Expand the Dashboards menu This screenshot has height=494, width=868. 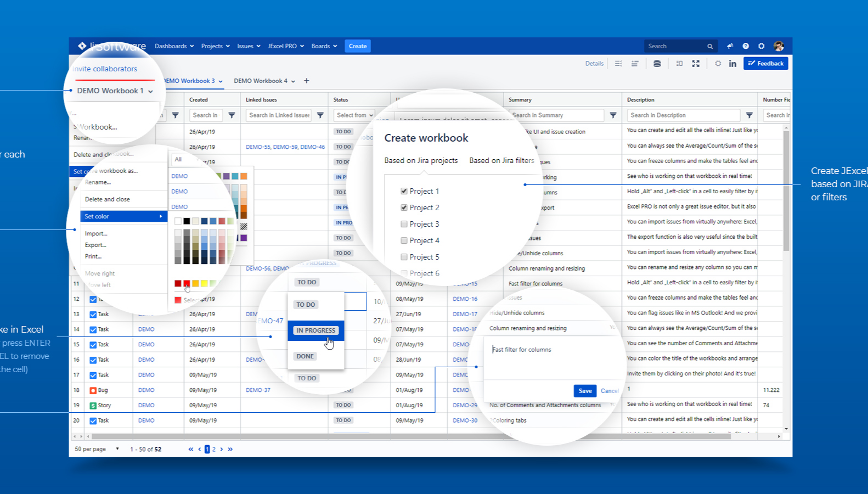pyautogui.click(x=174, y=46)
